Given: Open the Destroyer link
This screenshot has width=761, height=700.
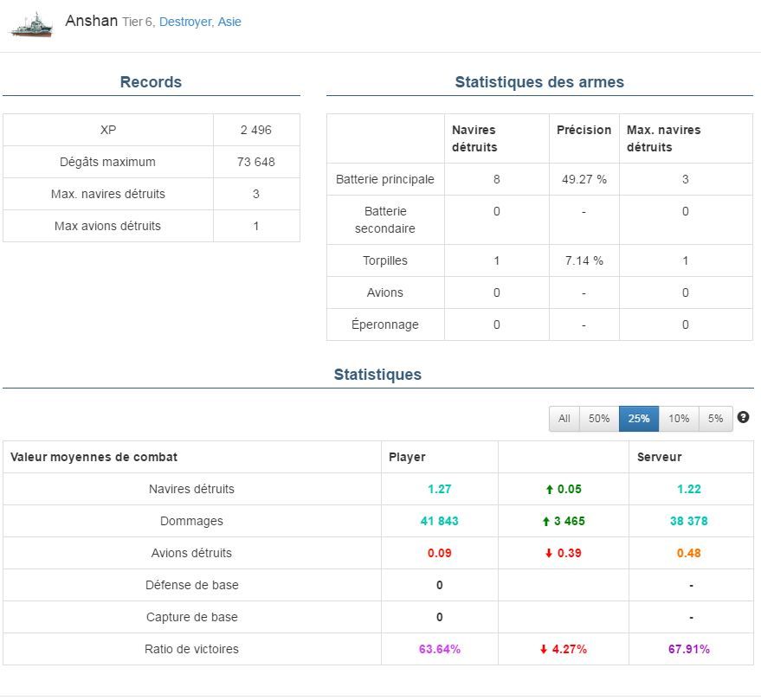Looking at the screenshot, I should click(x=185, y=22).
